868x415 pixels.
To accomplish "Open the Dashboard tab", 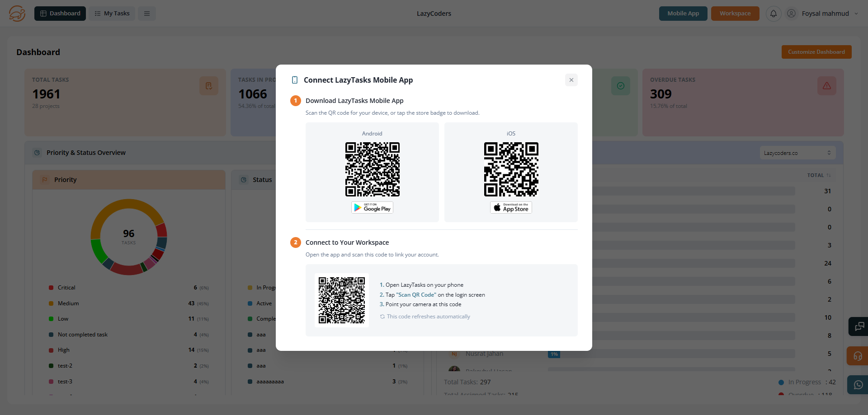I will coord(60,14).
